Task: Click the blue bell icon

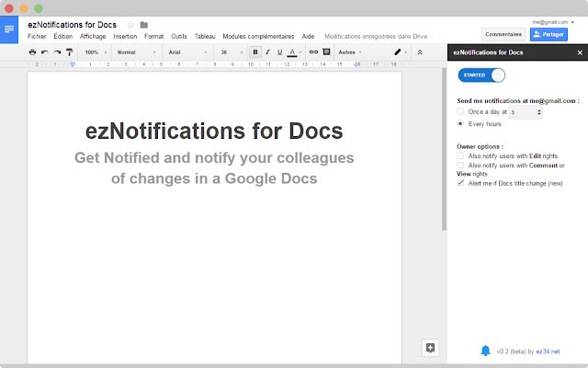Action: [485, 351]
